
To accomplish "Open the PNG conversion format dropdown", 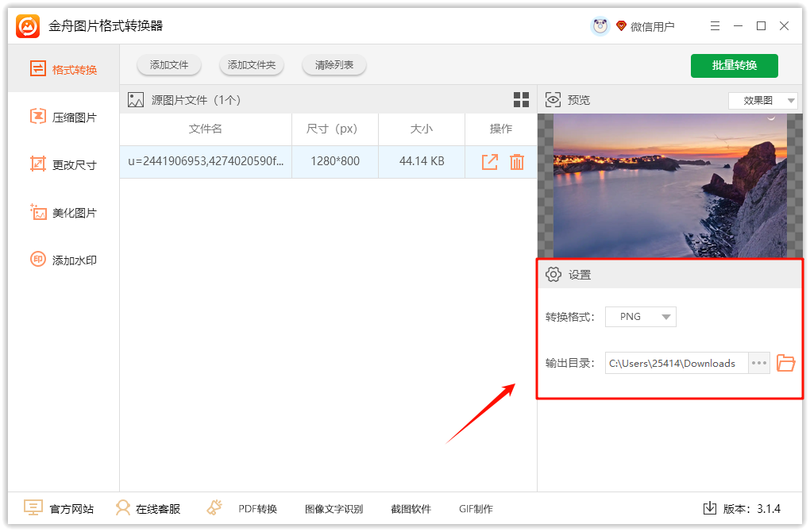I will pos(641,317).
